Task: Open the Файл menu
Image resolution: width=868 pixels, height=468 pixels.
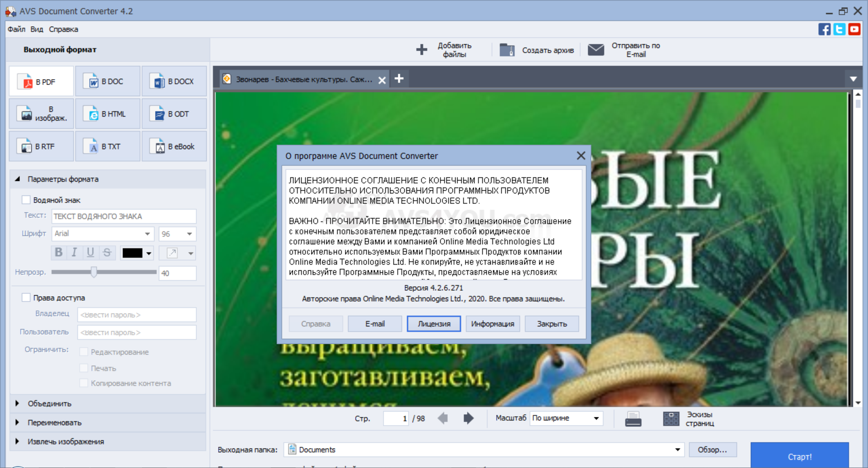Action: (x=16, y=29)
